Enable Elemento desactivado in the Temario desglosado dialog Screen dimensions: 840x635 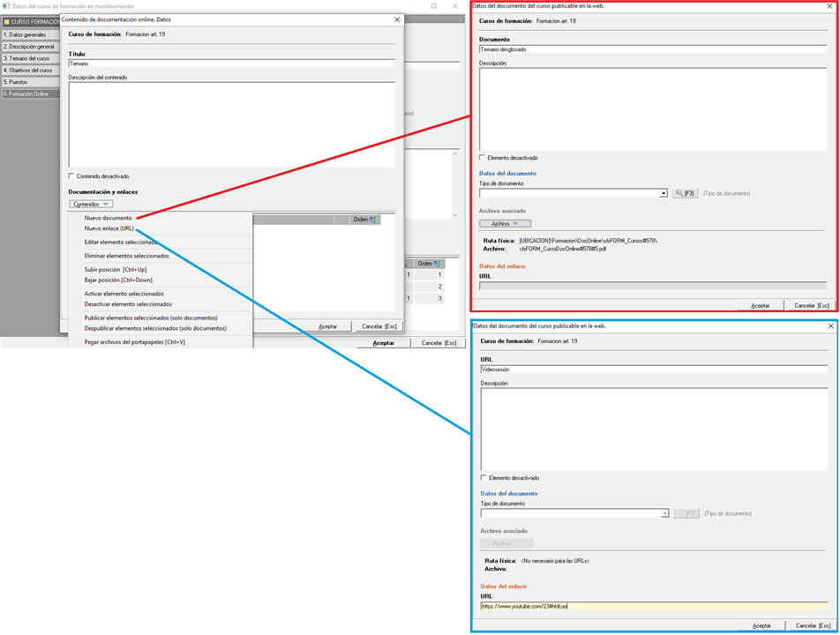[483, 158]
